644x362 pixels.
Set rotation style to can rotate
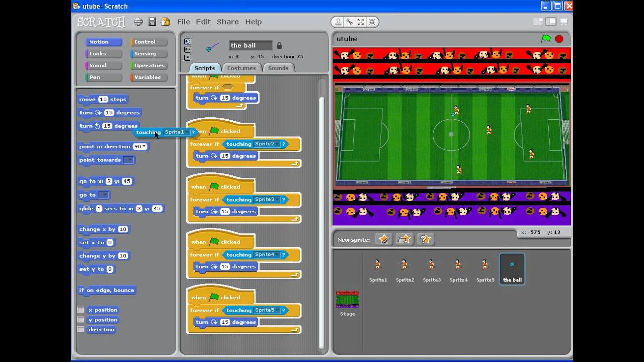coord(188,42)
